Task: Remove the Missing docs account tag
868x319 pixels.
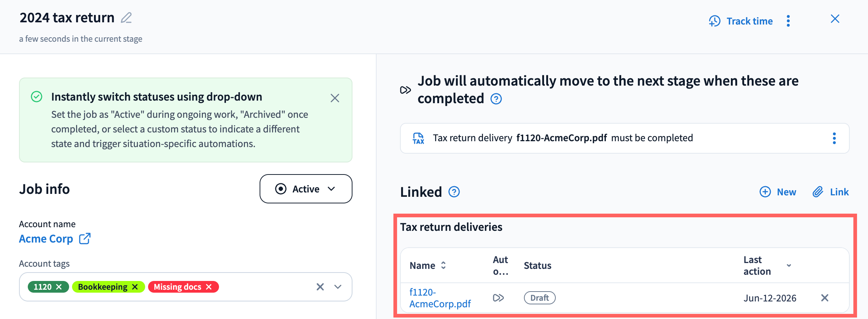Action: tap(209, 287)
